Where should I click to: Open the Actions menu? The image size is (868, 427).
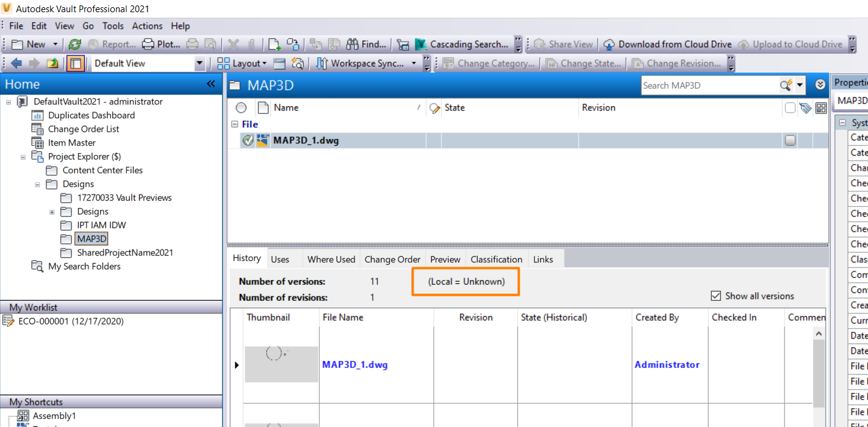[x=147, y=26]
